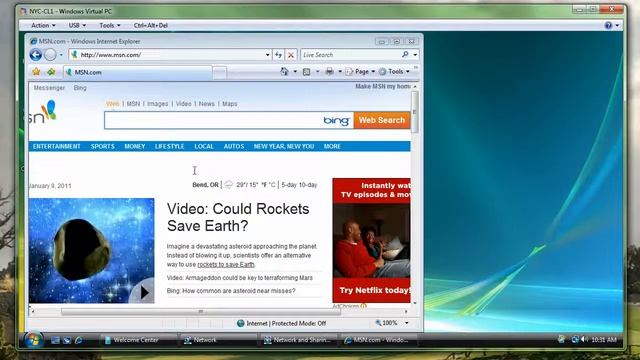Viewport: 640px width, 360px height.
Task: Expand the Print options dropdown arrow
Action: [340, 72]
